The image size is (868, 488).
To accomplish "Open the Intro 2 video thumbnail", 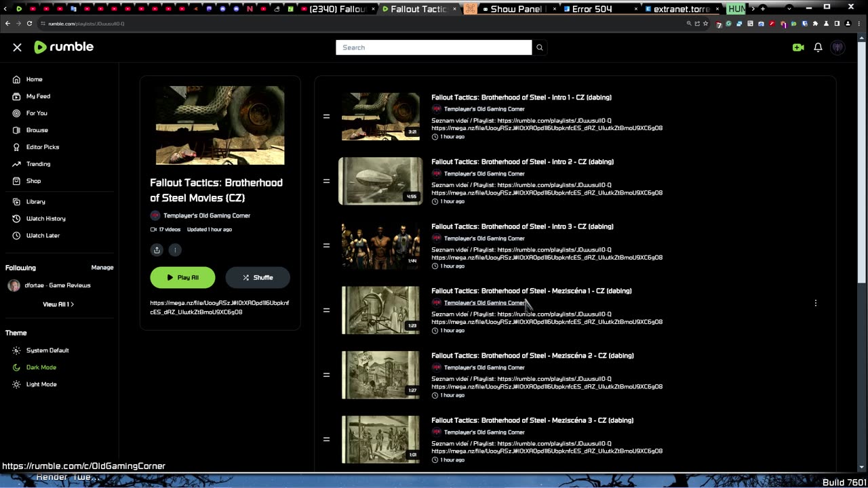I will pyautogui.click(x=380, y=181).
